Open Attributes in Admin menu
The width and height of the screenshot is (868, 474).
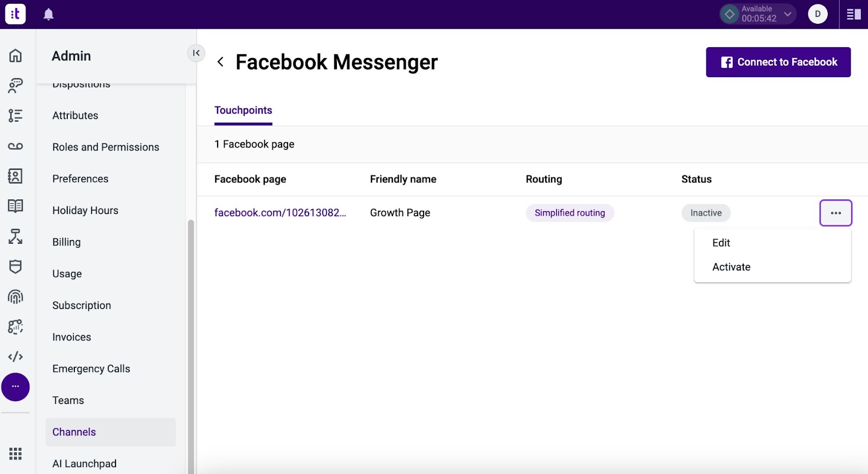tap(75, 116)
